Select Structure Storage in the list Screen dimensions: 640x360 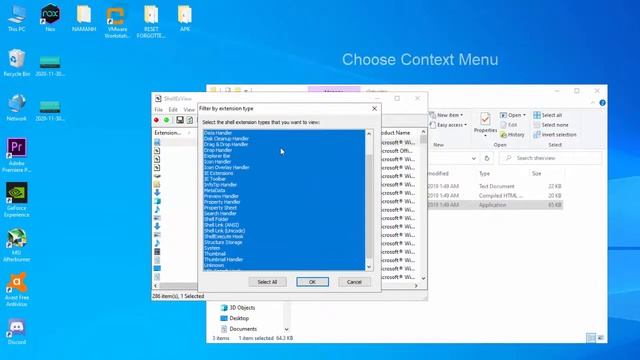[x=284, y=242]
